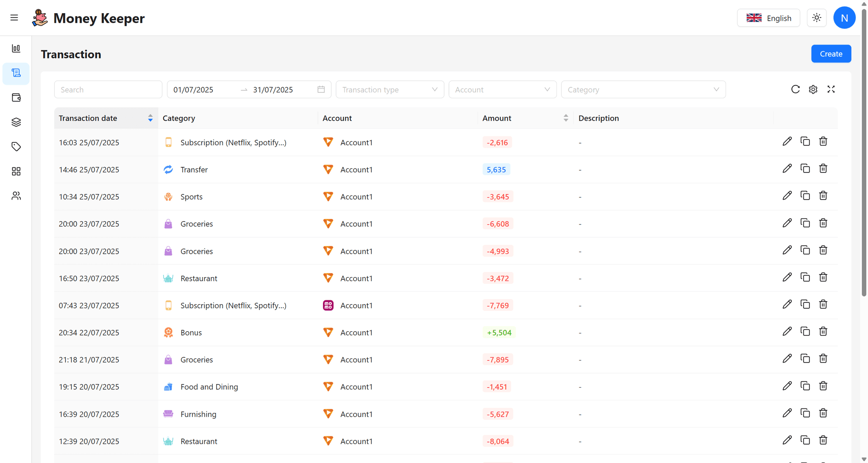Open the English language selector
Viewport: 868px width, 463px height.
pos(768,18)
